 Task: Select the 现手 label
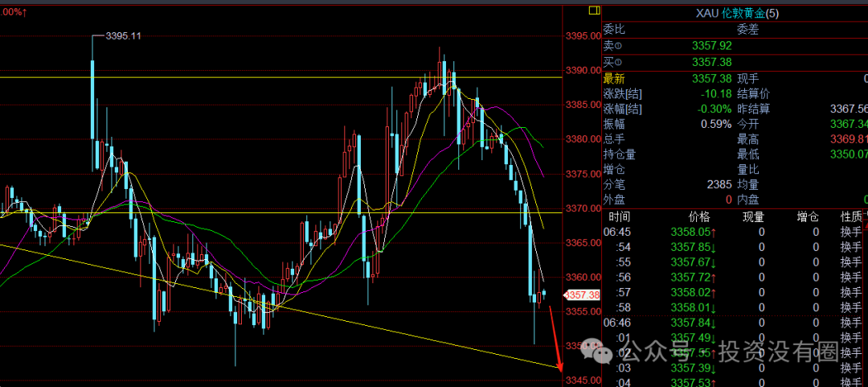pos(747,79)
